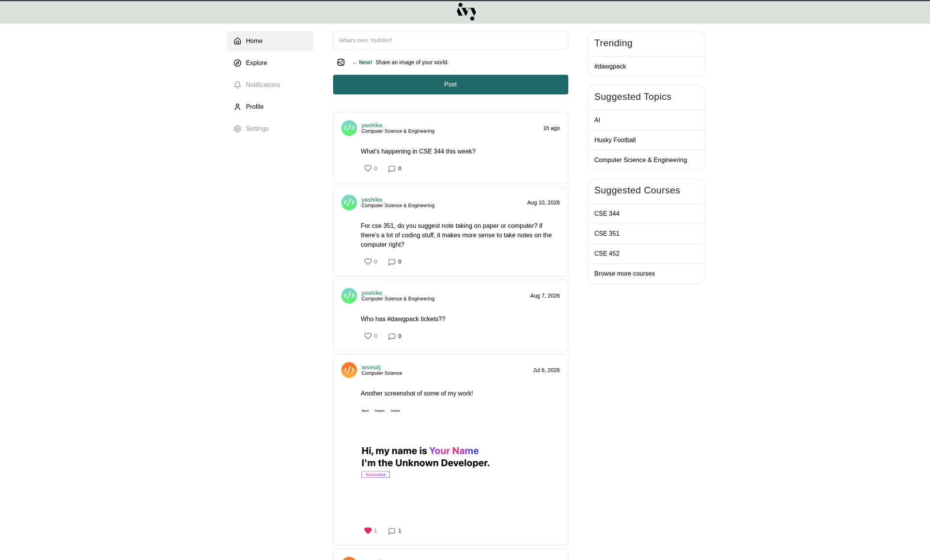Go to the Home menu item
The height and width of the screenshot is (560, 930).
pos(270,41)
